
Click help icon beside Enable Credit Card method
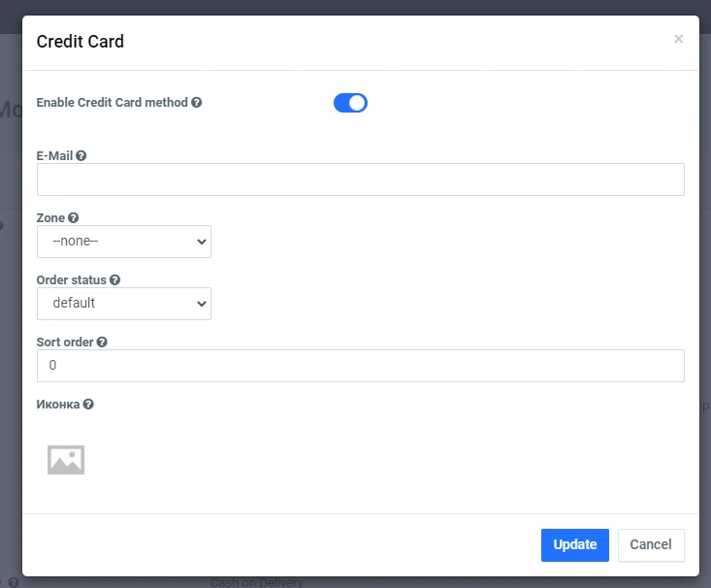[x=197, y=103]
